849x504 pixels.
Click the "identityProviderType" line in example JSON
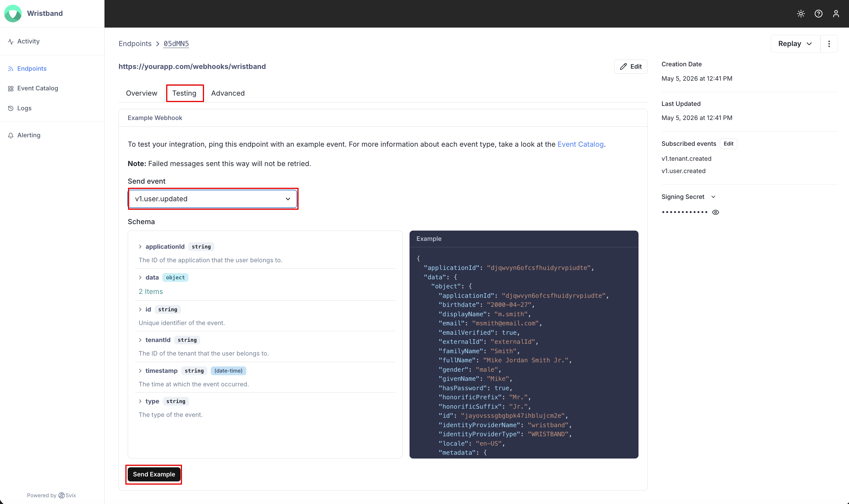click(505, 434)
